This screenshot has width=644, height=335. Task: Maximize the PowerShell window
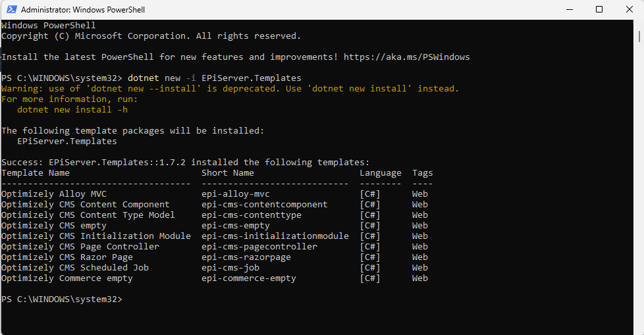[x=599, y=10]
